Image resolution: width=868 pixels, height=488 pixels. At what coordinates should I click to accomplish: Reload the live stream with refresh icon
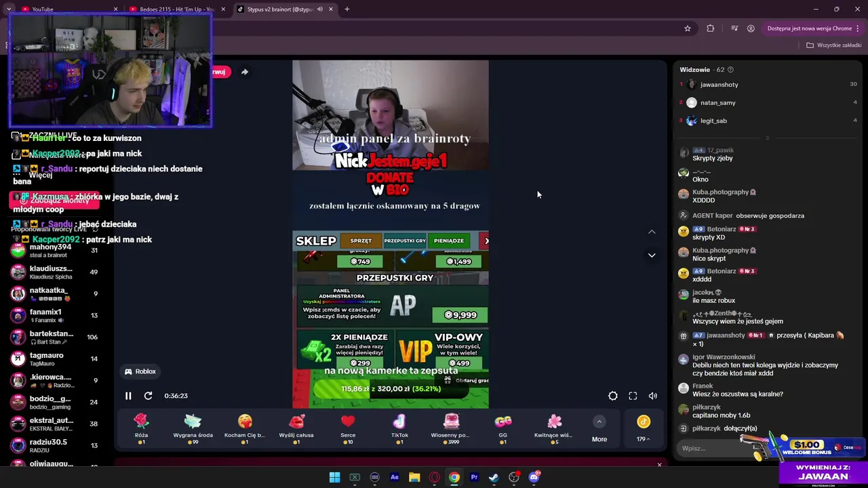(148, 396)
